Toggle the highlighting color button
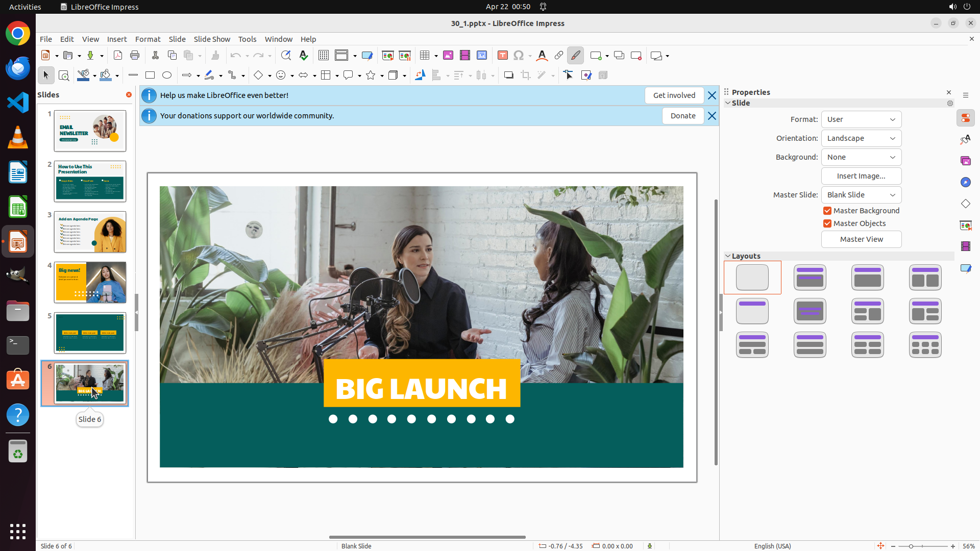Screen dimensions: 980x551 (575, 56)
